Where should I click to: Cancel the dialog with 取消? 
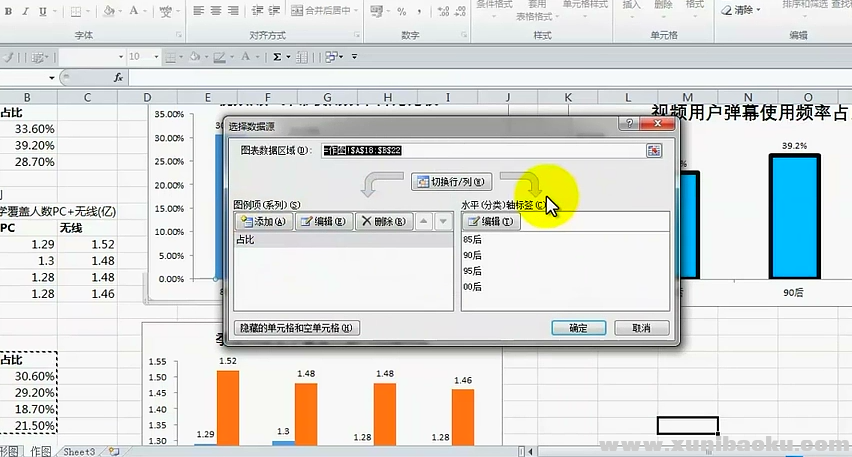pyautogui.click(x=634, y=328)
